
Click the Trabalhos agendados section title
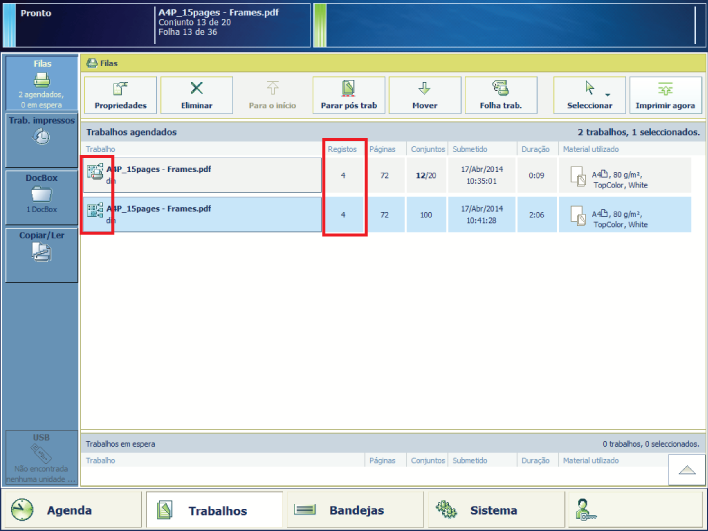coord(131,132)
